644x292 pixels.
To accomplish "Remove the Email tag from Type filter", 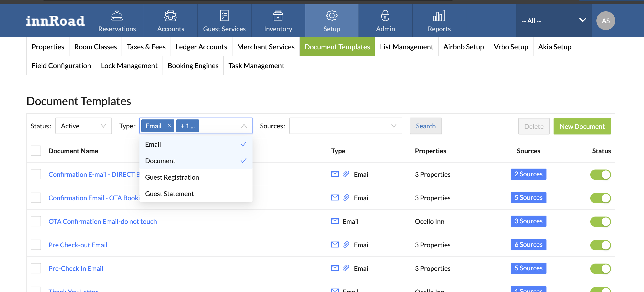I will click(170, 126).
